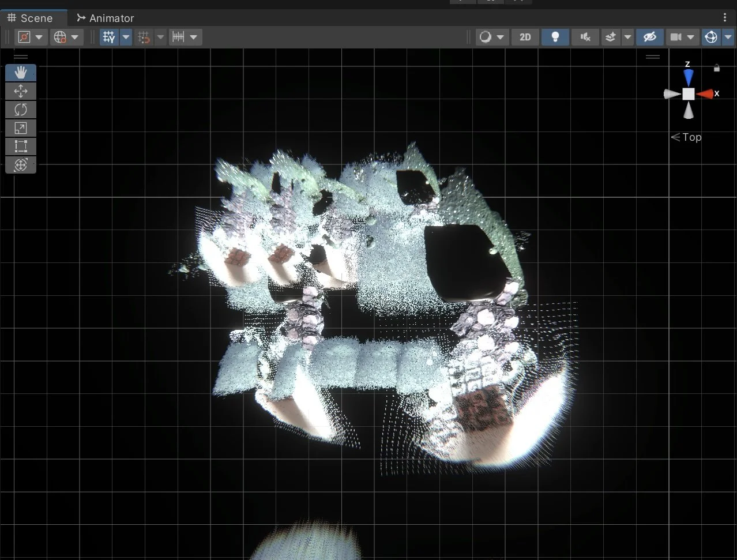
Task: Toggle grid visibility in the Scene view
Action: click(108, 37)
